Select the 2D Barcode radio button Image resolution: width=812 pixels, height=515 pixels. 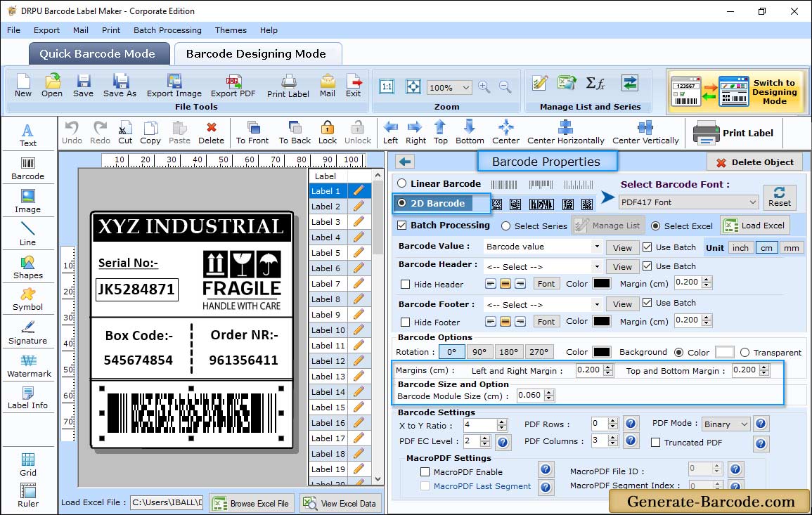tap(402, 204)
